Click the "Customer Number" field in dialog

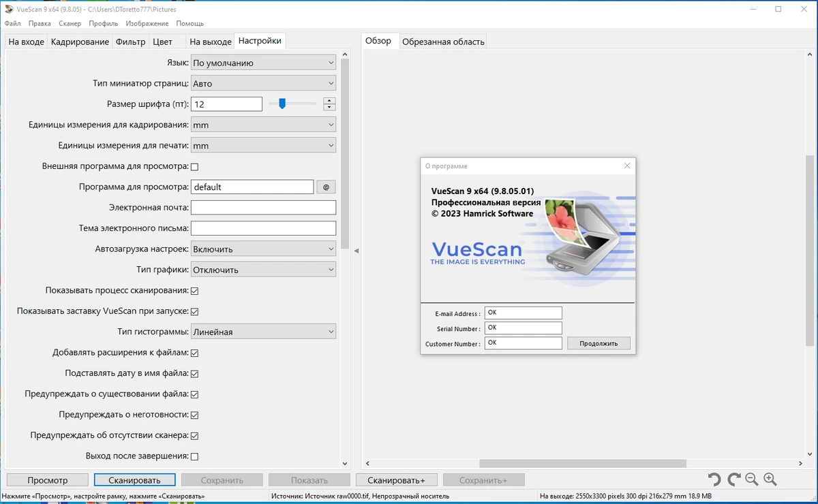[x=523, y=343]
